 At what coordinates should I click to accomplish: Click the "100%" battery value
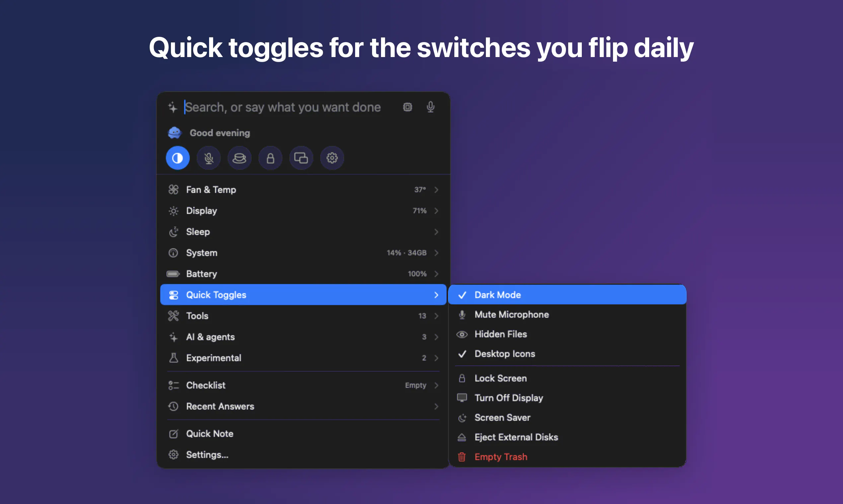417,274
